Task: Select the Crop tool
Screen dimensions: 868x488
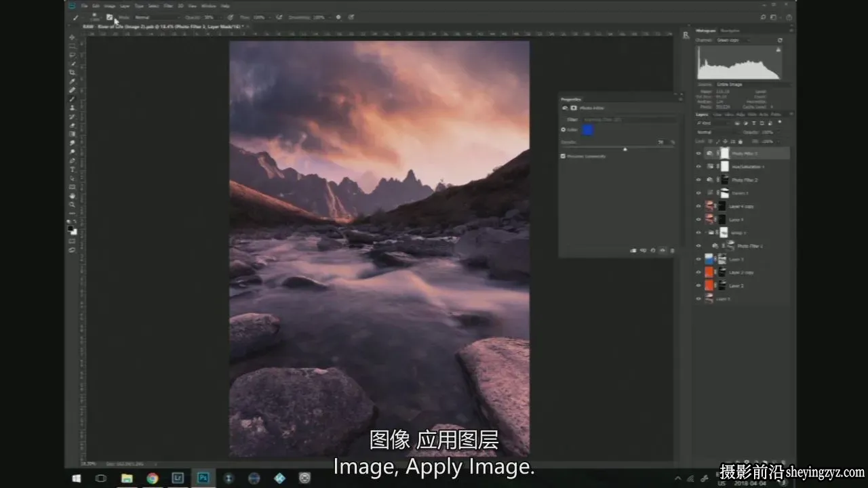Action: (x=73, y=73)
